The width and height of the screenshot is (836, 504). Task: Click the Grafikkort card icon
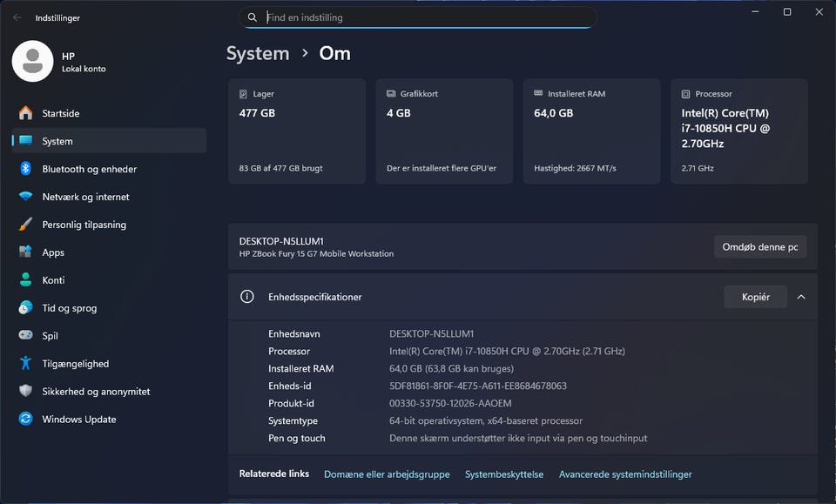coord(391,94)
